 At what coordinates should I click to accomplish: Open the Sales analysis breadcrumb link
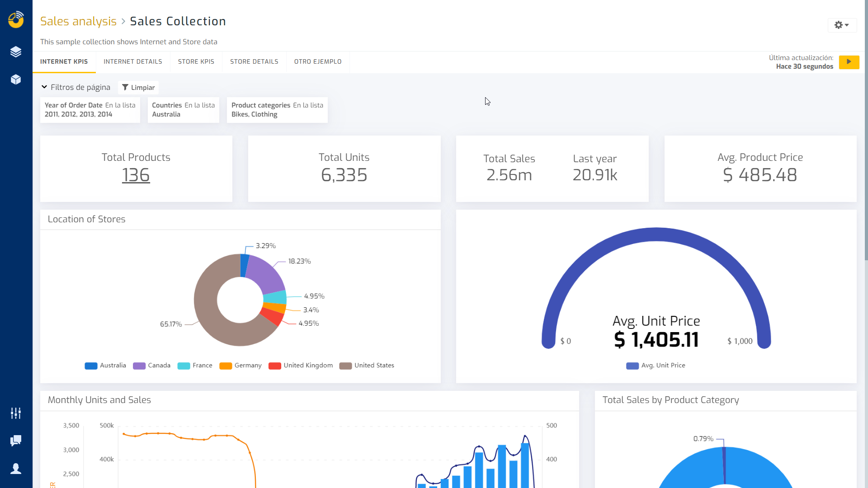click(78, 21)
